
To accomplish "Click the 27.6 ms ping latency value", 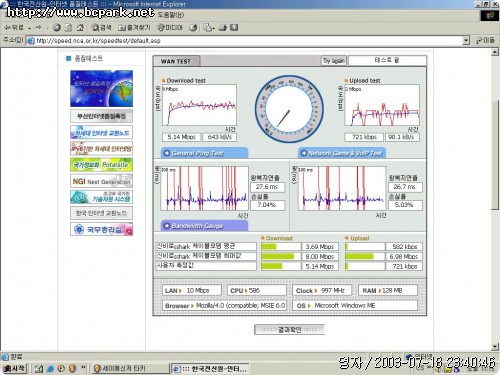I will [267, 187].
